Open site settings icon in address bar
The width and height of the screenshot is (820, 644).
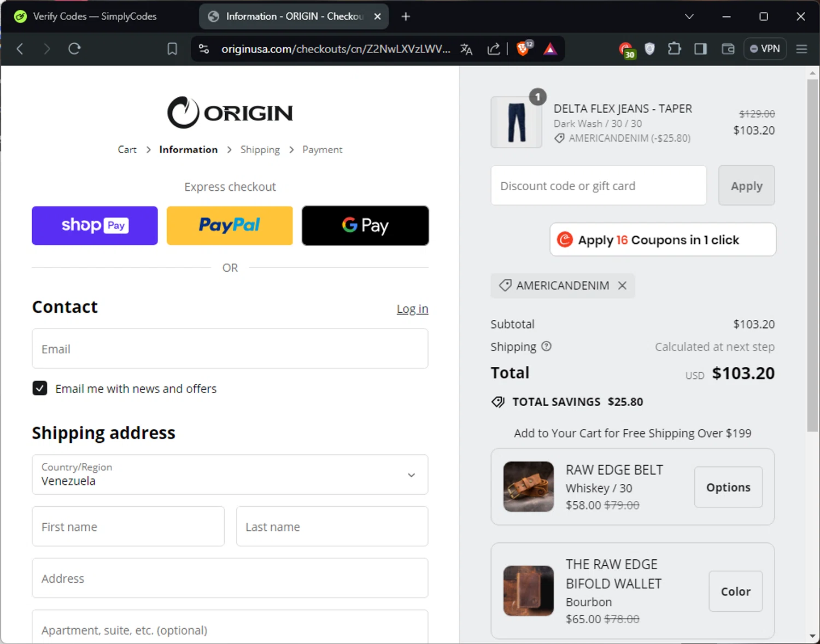(204, 49)
